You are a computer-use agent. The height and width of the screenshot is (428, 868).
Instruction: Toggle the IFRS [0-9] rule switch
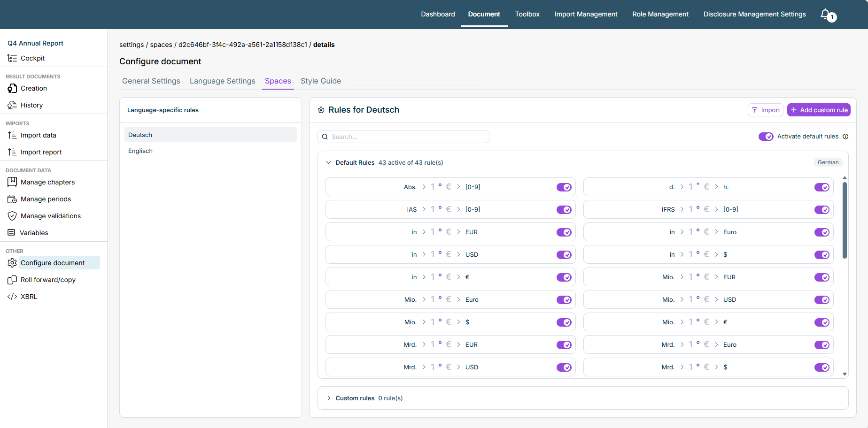click(821, 210)
